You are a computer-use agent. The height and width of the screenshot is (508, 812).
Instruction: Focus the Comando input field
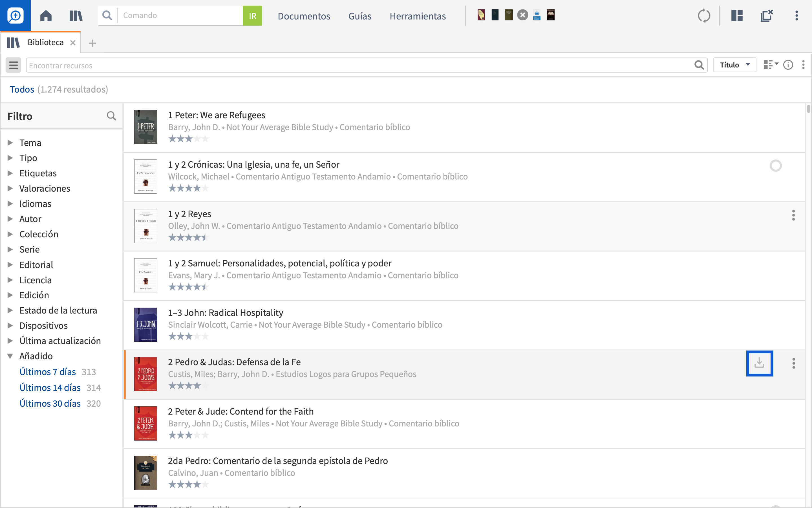pyautogui.click(x=180, y=16)
